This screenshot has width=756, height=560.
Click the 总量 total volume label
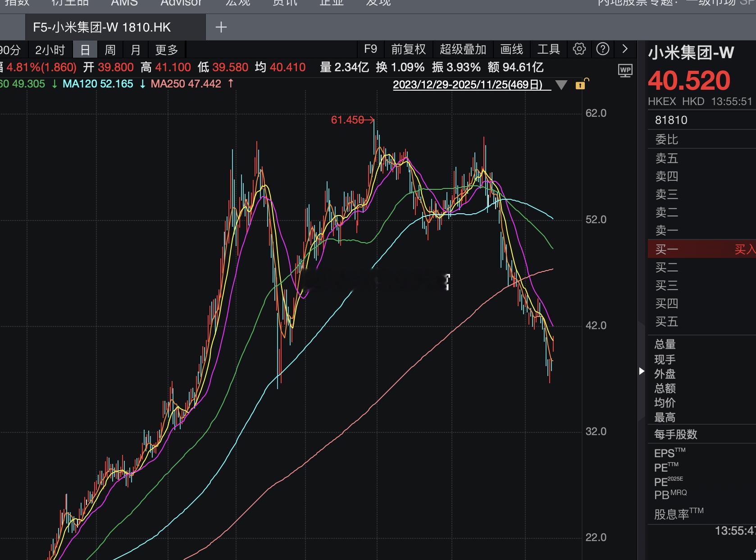point(665,344)
